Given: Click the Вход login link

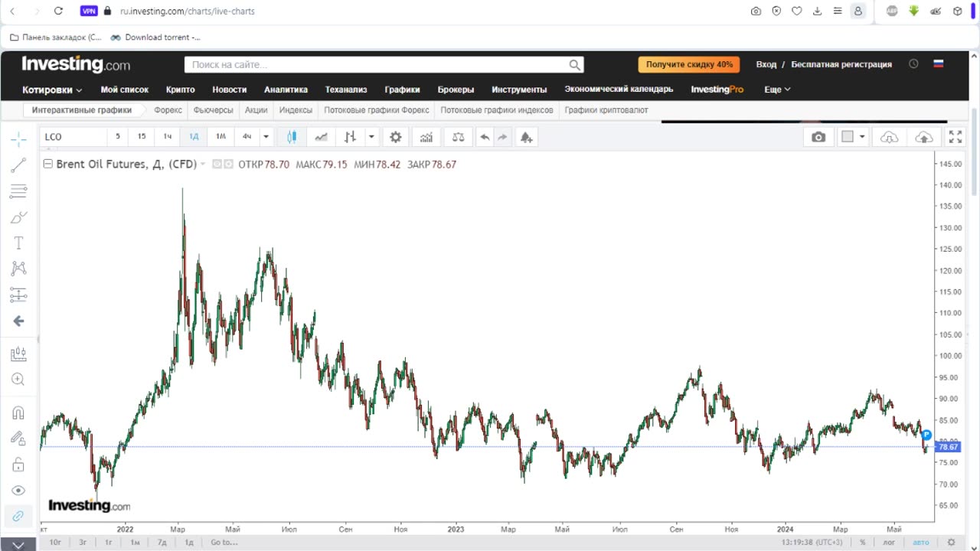Looking at the screenshot, I should [766, 64].
